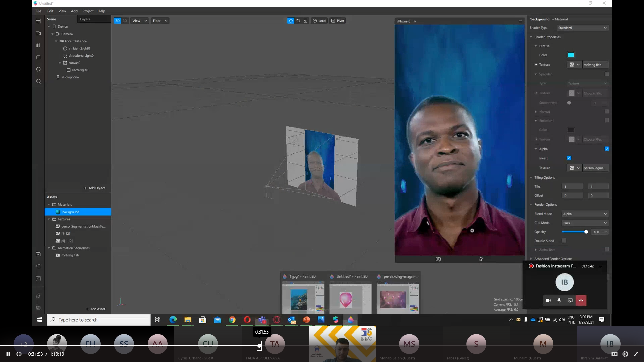The width and height of the screenshot is (644, 362).
Task: Open video player settings gear
Action: (x=625, y=354)
